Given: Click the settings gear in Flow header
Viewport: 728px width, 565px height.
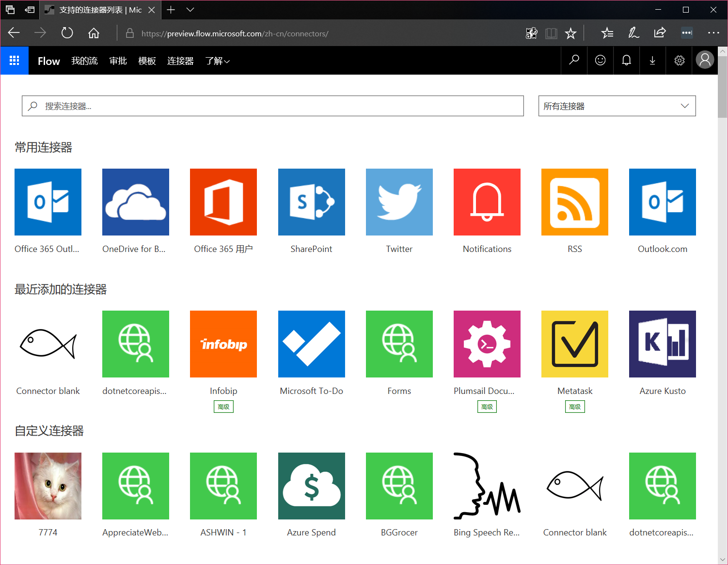Looking at the screenshot, I should pos(679,61).
